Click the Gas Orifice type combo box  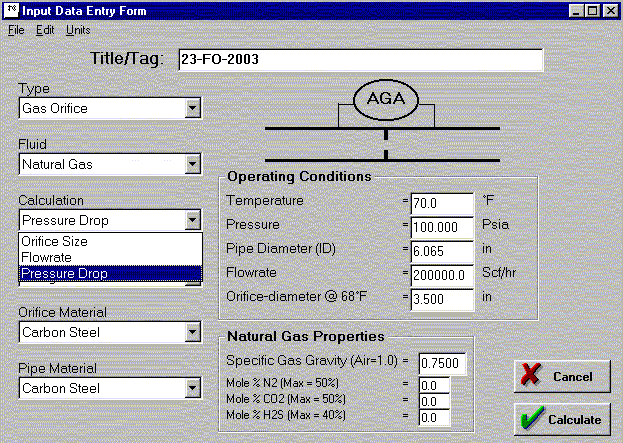point(110,108)
